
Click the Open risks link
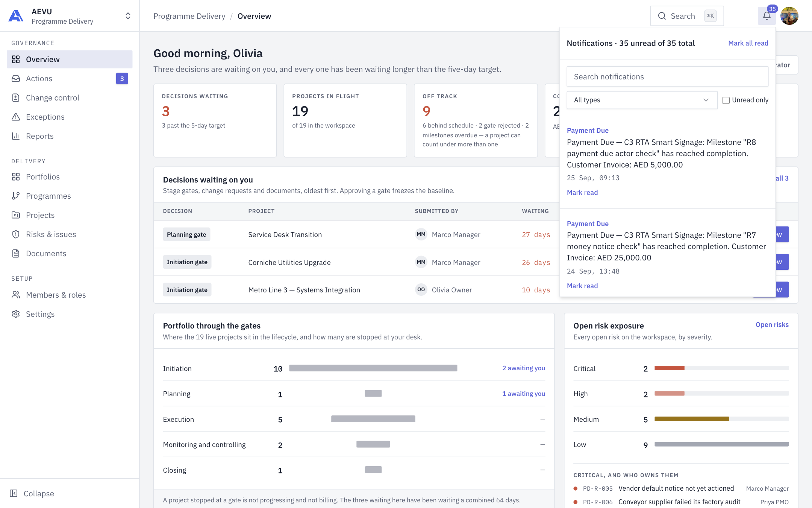pyautogui.click(x=772, y=325)
